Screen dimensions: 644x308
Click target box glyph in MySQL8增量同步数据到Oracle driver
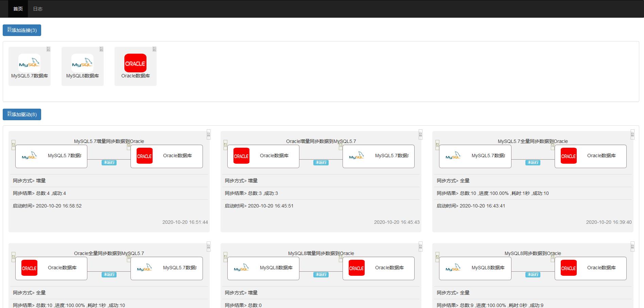pyautogui.click(x=341, y=258)
